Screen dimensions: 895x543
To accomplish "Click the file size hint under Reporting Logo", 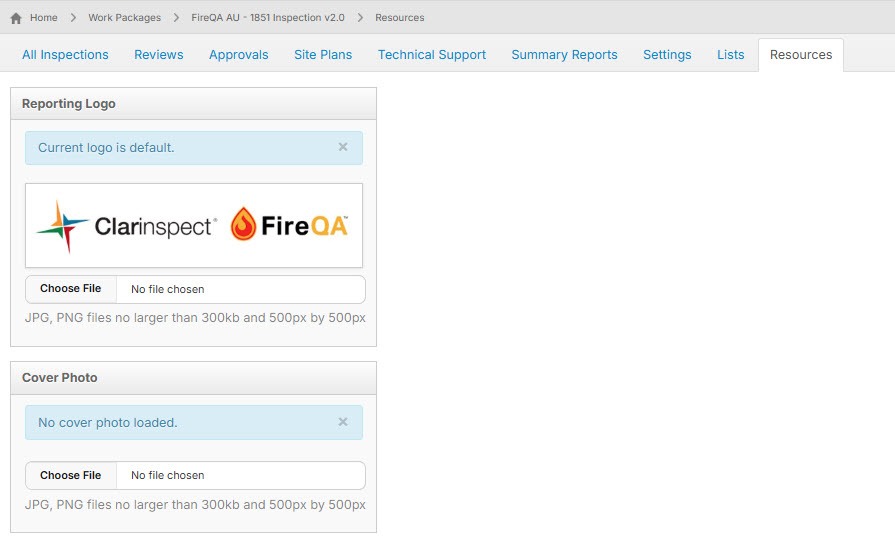I will [195, 317].
